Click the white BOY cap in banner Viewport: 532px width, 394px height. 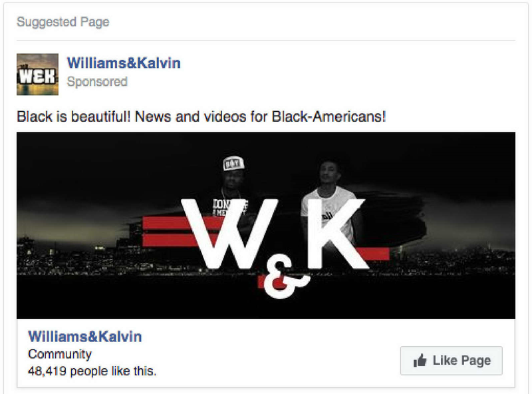pos(233,163)
